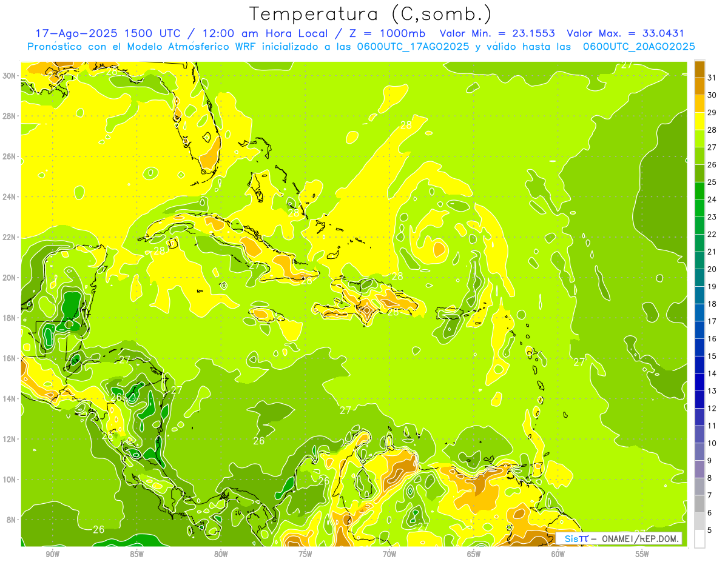
Task: Click legend scale value 31
Action: point(712,77)
